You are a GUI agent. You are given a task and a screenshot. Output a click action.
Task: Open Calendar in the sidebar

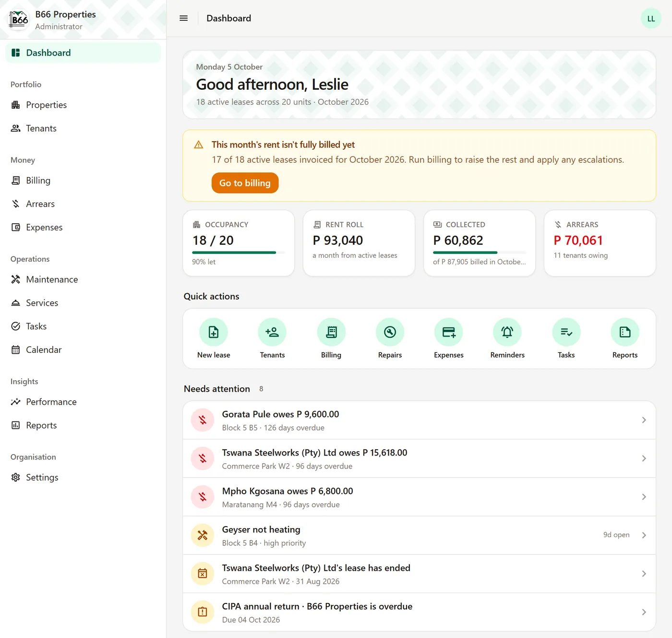click(83, 350)
